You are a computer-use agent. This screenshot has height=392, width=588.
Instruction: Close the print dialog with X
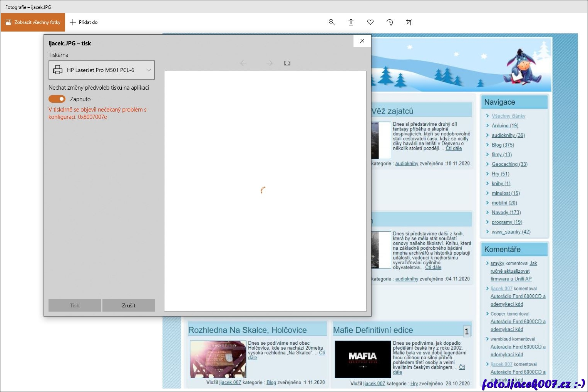362,41
